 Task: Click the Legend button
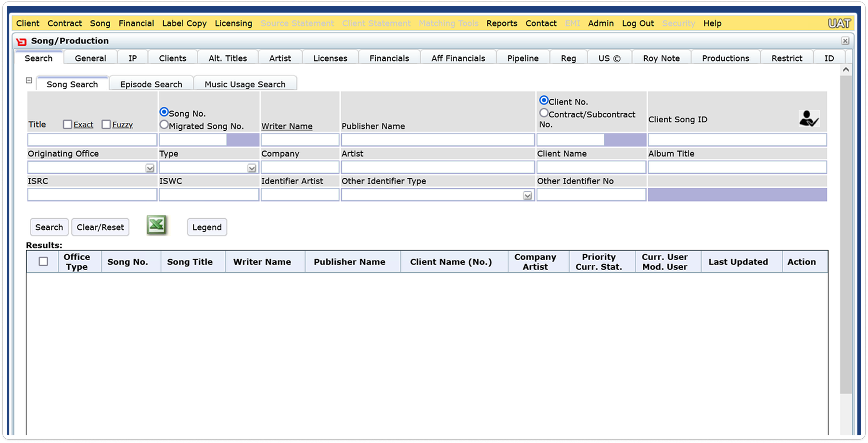(x=207, y=227)
